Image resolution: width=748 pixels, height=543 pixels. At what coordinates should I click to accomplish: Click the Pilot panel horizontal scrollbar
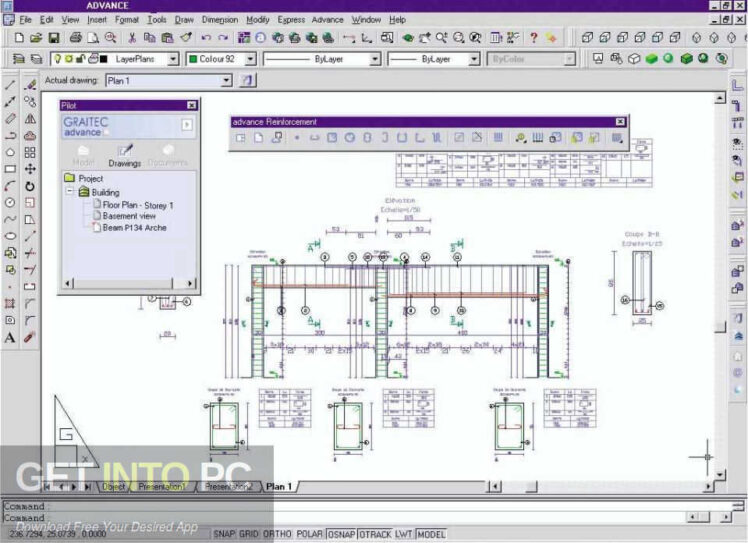128,283
